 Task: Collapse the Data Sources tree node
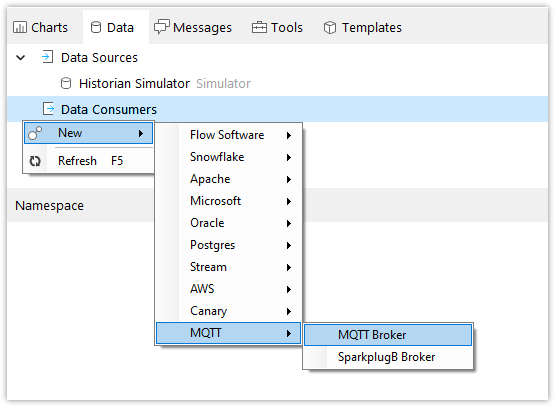pos(21,57)
